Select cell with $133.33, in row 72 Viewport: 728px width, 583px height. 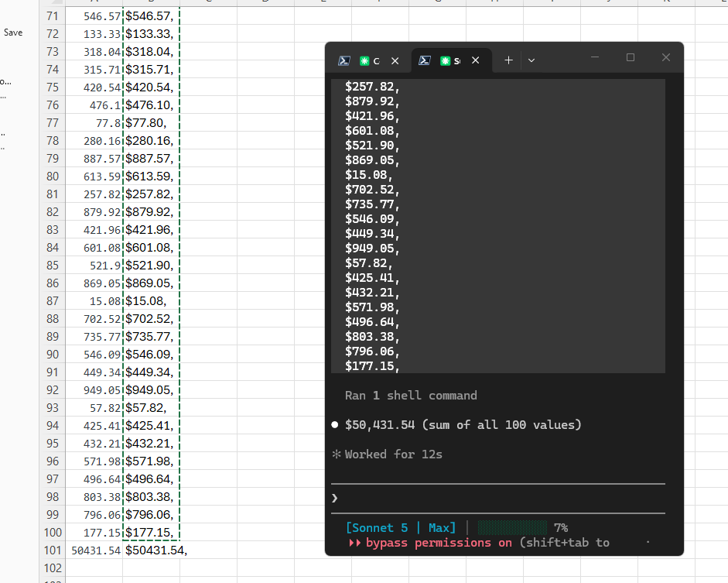click(151, 34)
